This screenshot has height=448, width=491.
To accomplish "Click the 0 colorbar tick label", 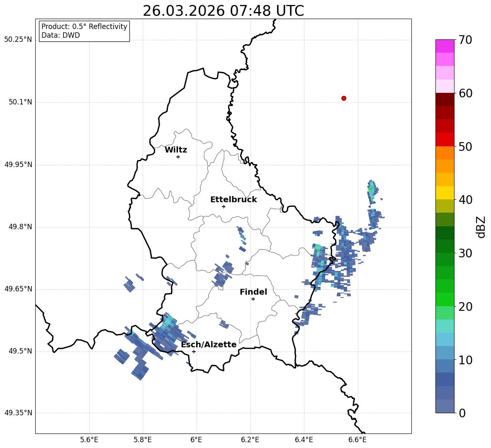I will (x=462, y=413).
